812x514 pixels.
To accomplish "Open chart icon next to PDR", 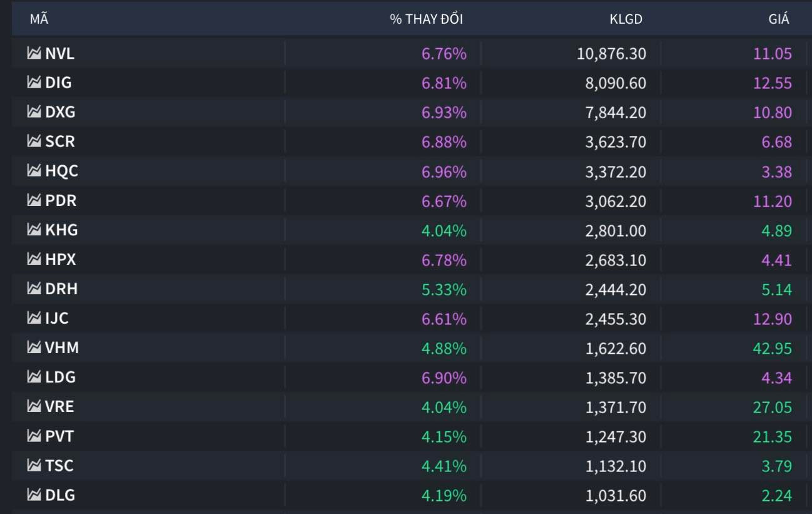I will pos(34,200).
